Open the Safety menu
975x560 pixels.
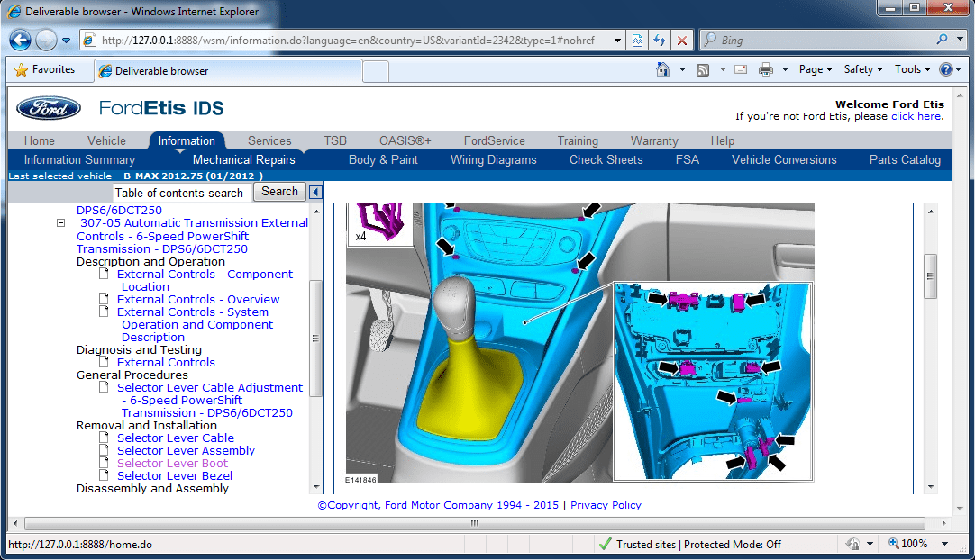point(863,69)
